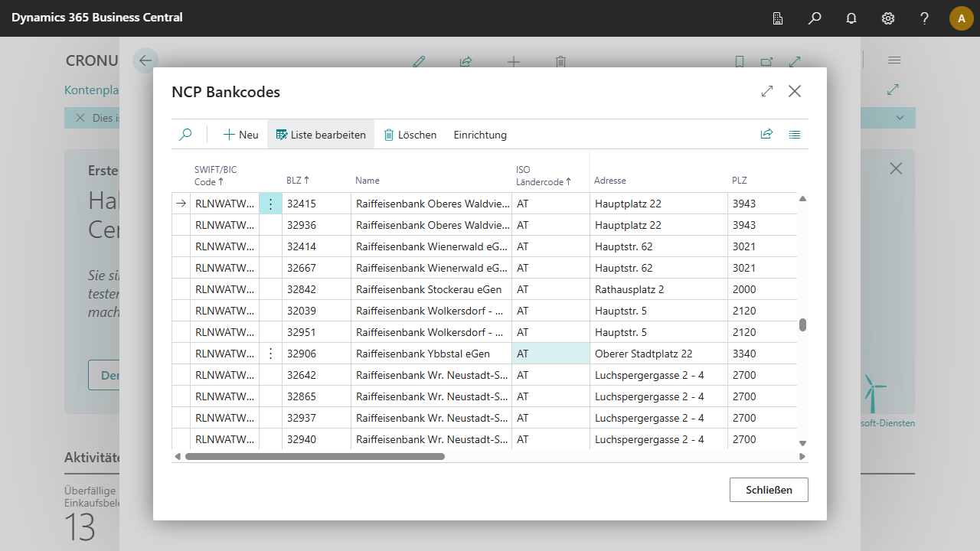This screenshot has width=980, height=551.
Task: Select the BLZ cell 32415
Action: 317,204
